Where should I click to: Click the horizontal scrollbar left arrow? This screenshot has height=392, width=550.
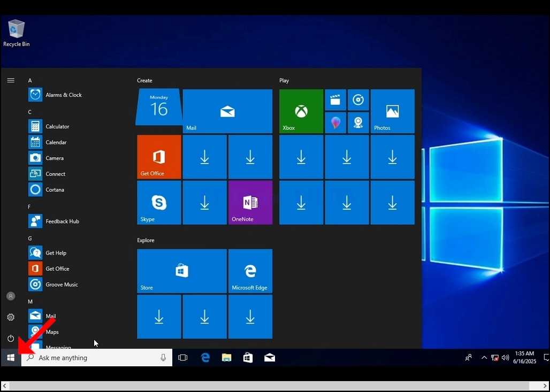4,386
